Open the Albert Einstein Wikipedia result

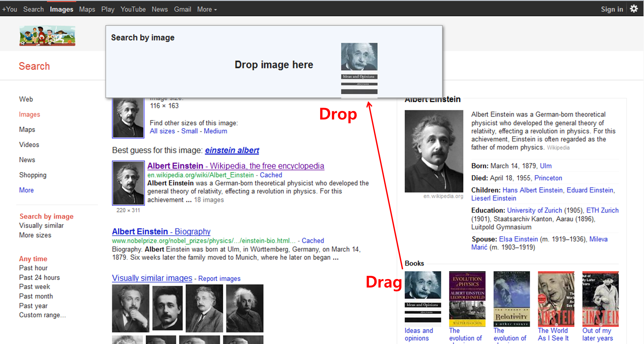click(x=236, y=166)
